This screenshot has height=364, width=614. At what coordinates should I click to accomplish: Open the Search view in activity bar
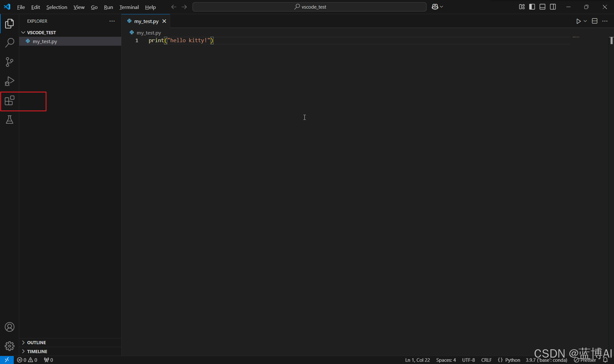(x=10, y=43)
